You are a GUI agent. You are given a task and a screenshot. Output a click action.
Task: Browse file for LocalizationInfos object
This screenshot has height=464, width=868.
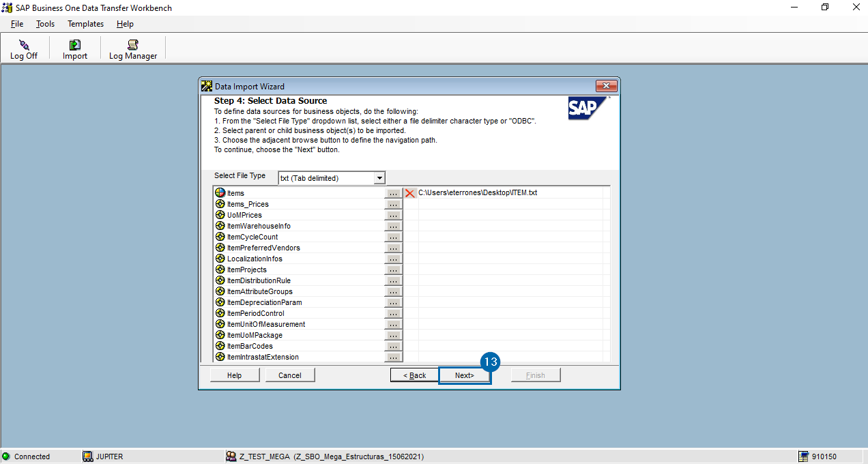click(x=393, y=259)
